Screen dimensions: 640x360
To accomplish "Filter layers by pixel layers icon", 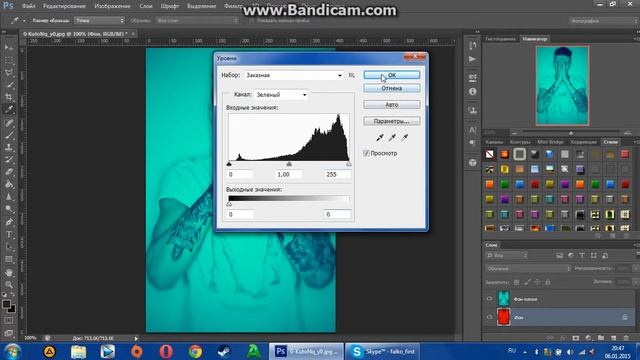I will [559, 256].
